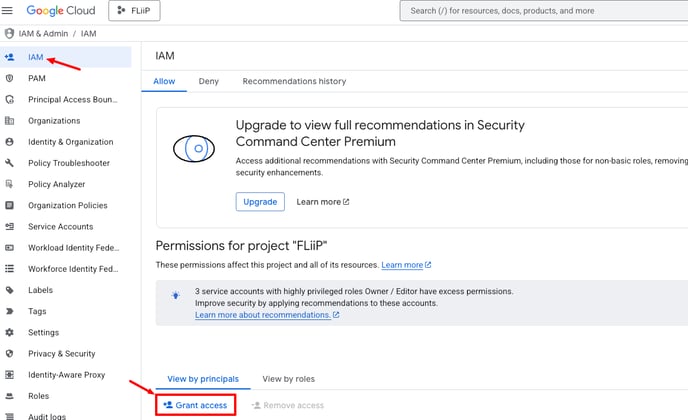This screenshot has height=420, width=688.
Task: Open the FLiiP project selector
Action: pyautogui.click(x=134, y=11)
